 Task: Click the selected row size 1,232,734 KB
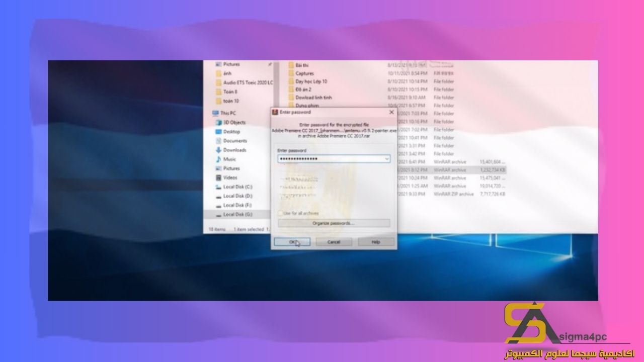click(493, 170)
